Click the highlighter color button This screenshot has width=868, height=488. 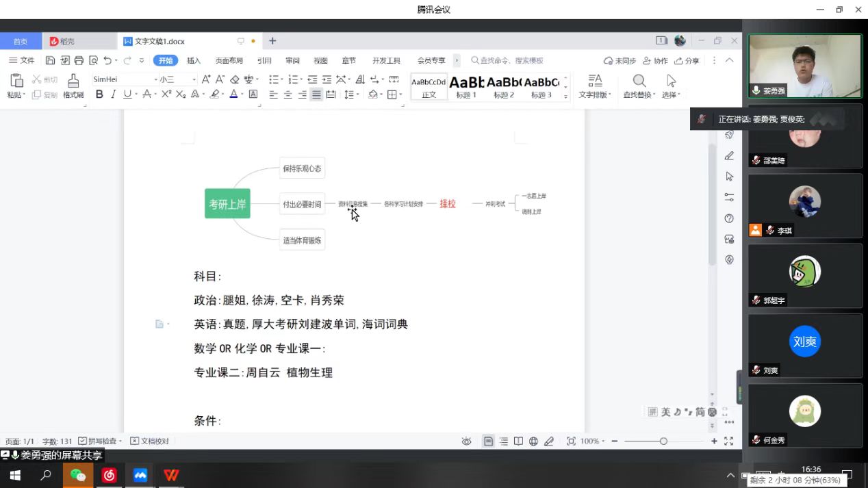point(215,94)
